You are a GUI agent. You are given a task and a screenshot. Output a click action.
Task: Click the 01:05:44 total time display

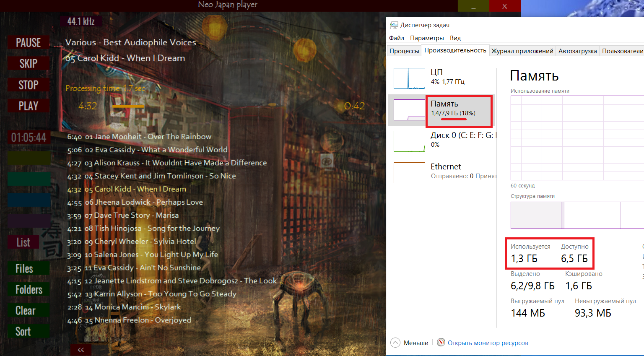29,137
